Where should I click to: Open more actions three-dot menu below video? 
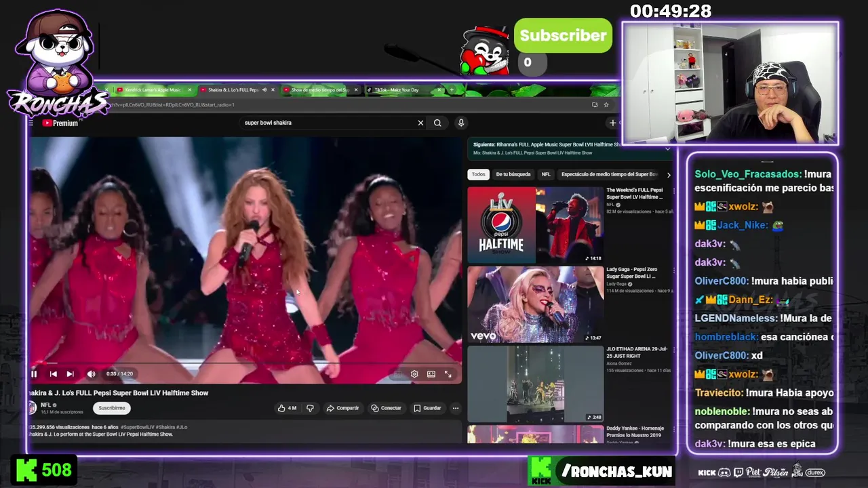click(456, 408)
